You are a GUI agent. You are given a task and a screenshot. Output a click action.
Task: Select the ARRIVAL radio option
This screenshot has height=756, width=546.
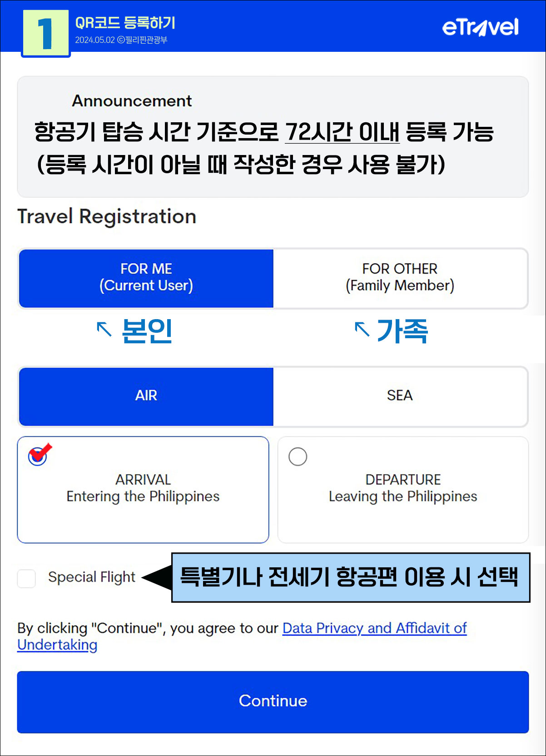(x=37, y=456)
